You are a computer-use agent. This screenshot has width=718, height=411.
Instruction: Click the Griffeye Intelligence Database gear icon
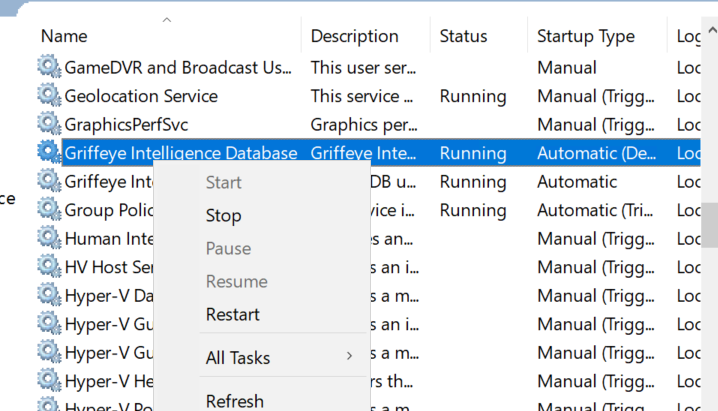(x=49, y=153)
